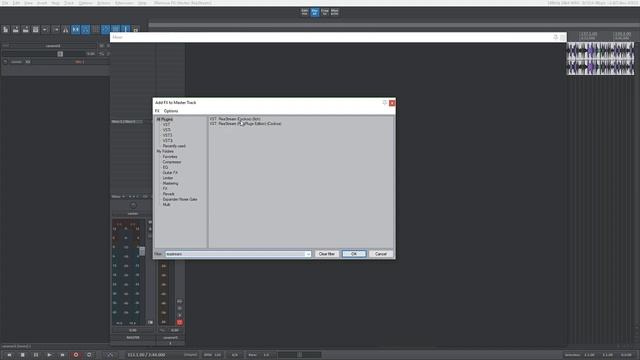
Task: Go to project end in transport
Action: click(62, 355)
